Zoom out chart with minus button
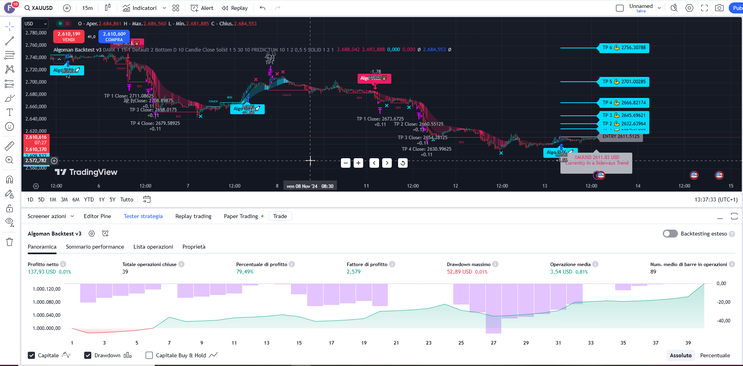 [x=345, y=163]
